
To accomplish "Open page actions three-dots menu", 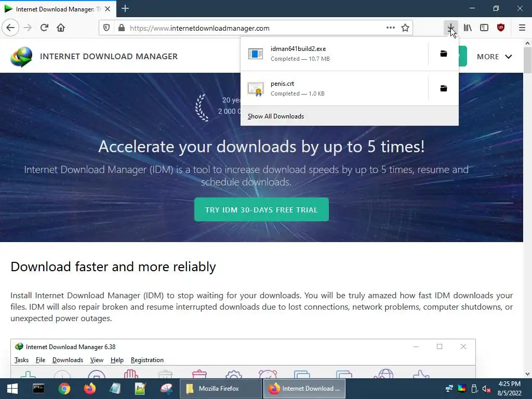I will tap(391, 28).
